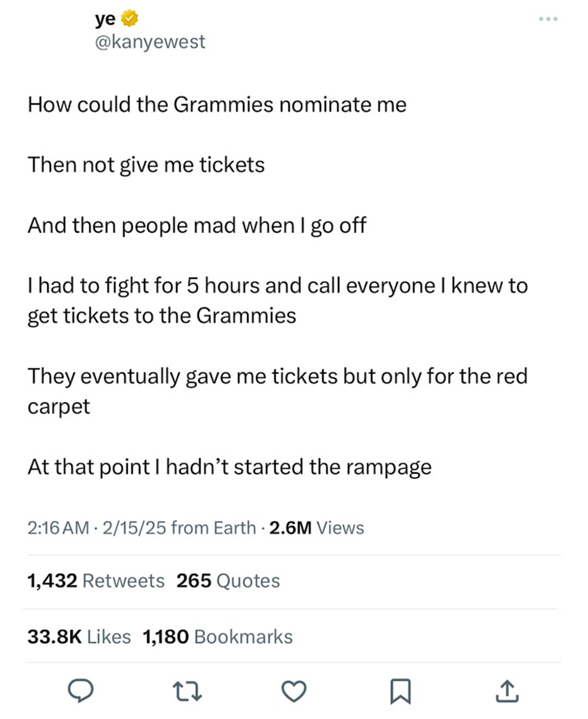View the 1,432 Retweets list
Viewport: 588px width, 719px height.
(96, 581)
